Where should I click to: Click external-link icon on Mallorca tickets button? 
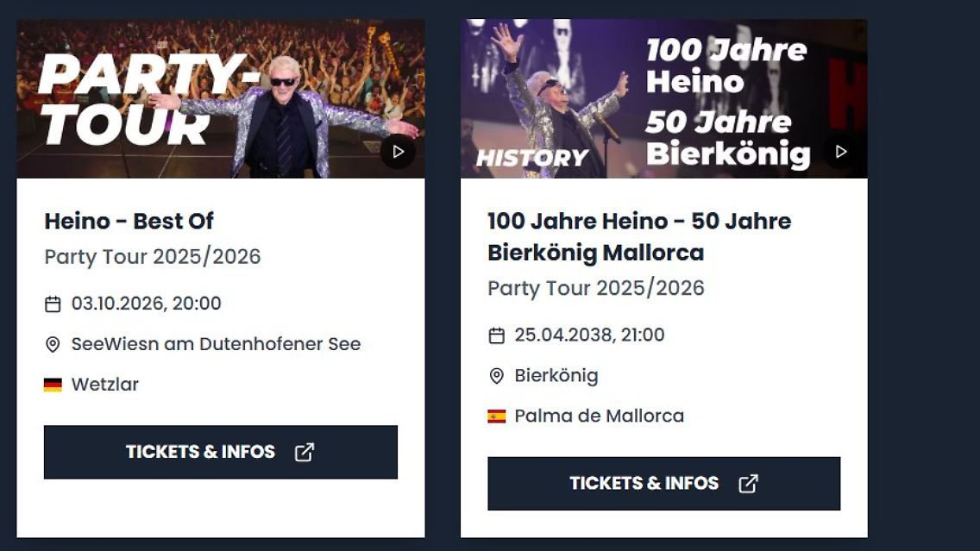pos(748,484)
